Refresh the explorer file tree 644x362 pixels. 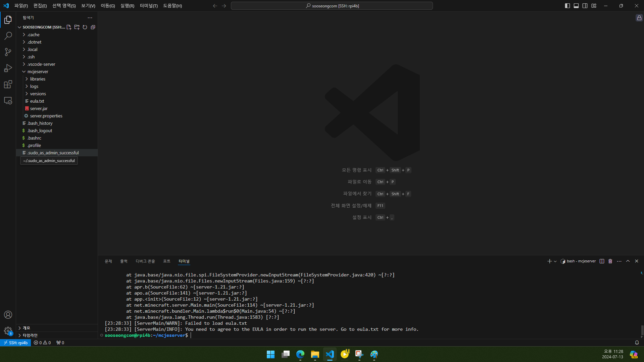pyautogui.click(x=85, y=27)
